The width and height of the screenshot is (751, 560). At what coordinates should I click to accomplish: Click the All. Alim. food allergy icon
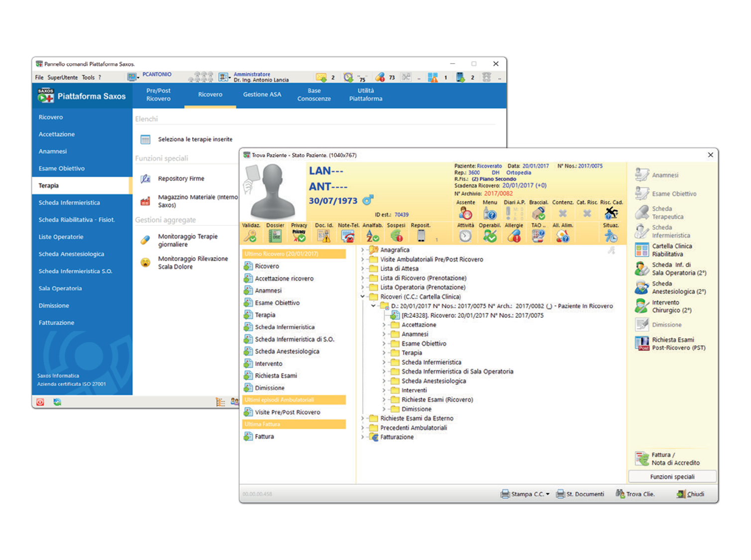[562, 236]
